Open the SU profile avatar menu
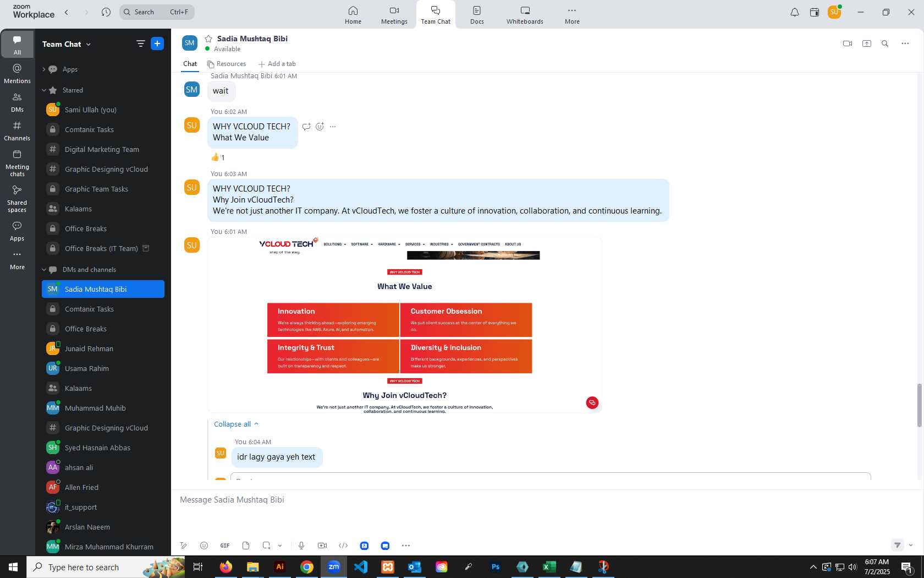The image size is (924, 578). [834, 12]
